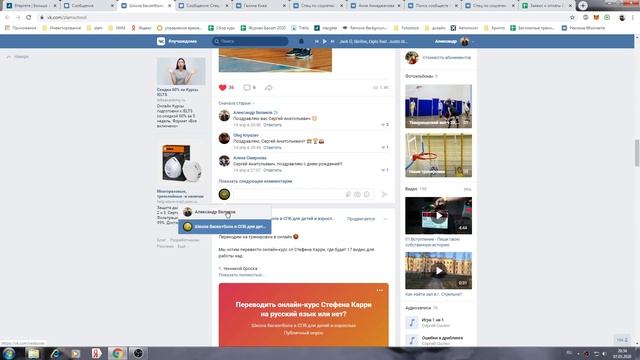Like Александр Беляков's comment
The image size is (640, 360).
point(384,124)
